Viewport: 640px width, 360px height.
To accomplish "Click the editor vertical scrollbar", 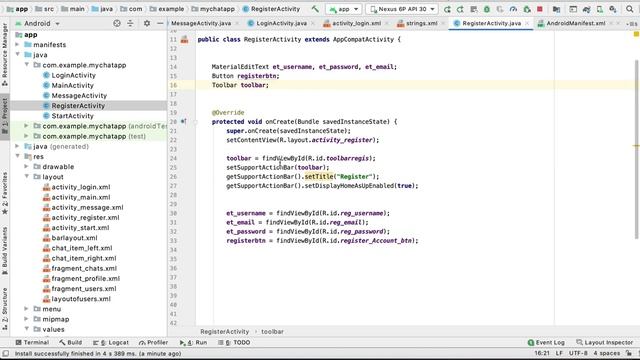I will (x=636, y=149).
